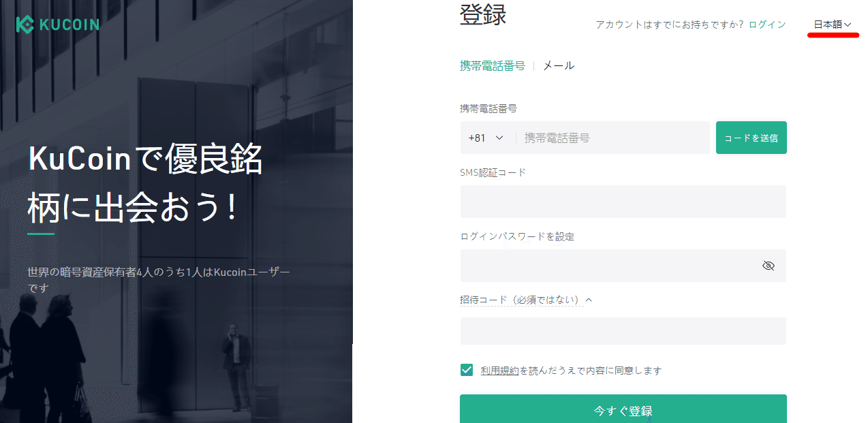Open the +81 country code selector

486,138
